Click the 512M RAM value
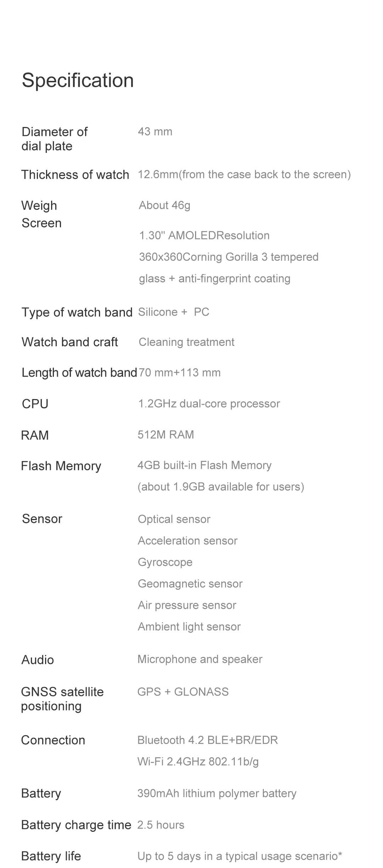The image size is (383, 868). point(166,435)
